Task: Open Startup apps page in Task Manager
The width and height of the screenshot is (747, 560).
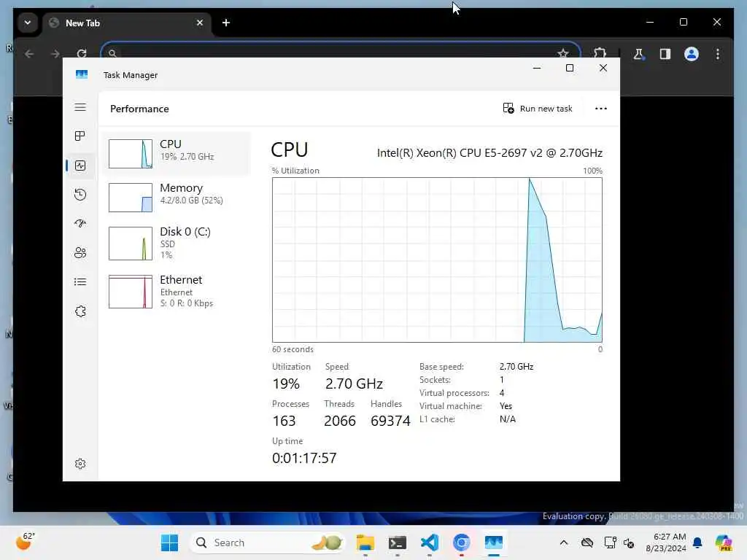Action: [80, 223]
